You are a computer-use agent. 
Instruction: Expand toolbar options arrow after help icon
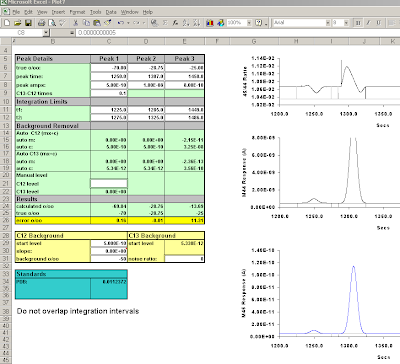pos(266,23)
